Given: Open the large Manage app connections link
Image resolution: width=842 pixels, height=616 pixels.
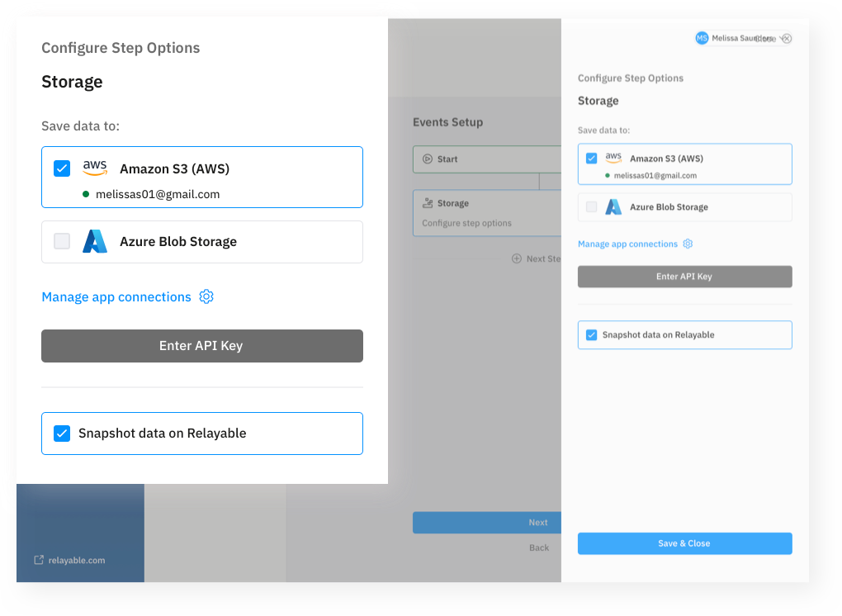Looking at the screenshot, I should click(x=116, y=297).
